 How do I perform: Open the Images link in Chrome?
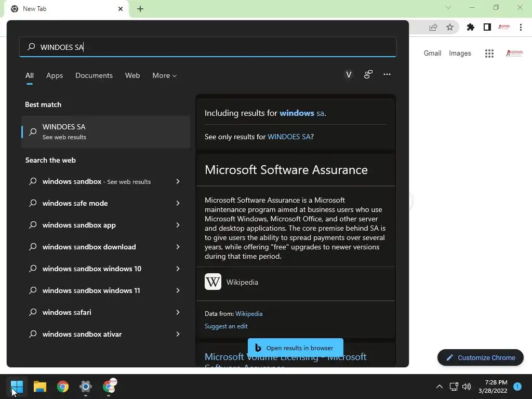[460, 54]
